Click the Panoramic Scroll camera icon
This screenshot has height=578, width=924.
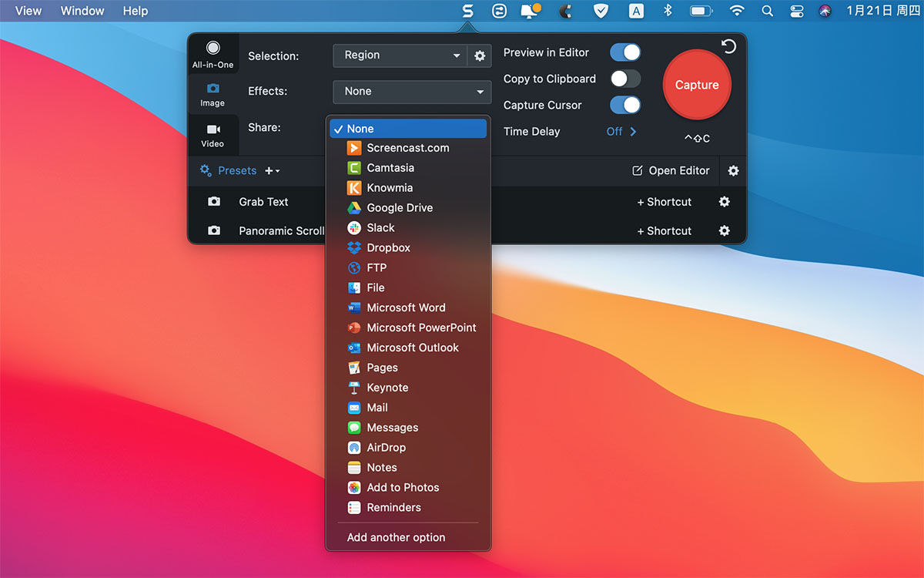pyautogui.click(x=214, y=231)
